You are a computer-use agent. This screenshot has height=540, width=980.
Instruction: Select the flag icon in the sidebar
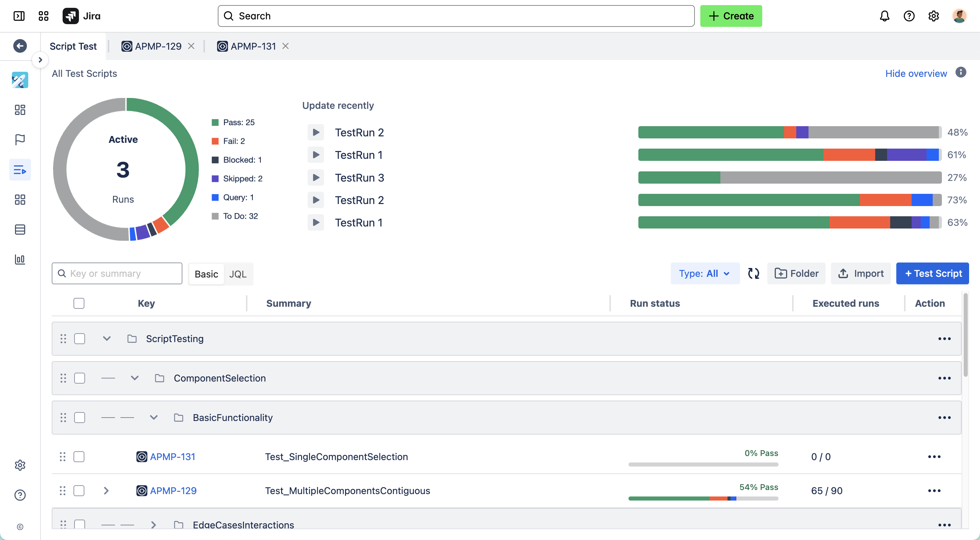pos(20,139)
